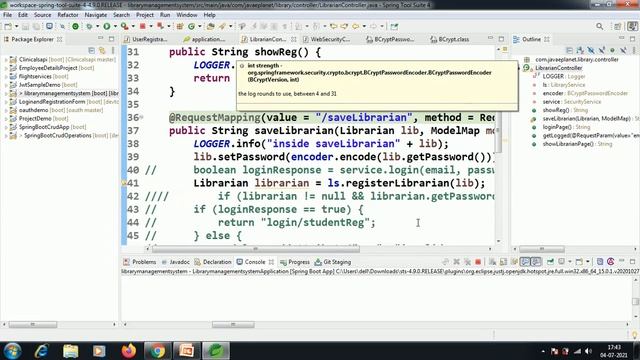Expand SpringBootCrudOperations project tree node
The image size is (640, 360).
click(6, 136)
